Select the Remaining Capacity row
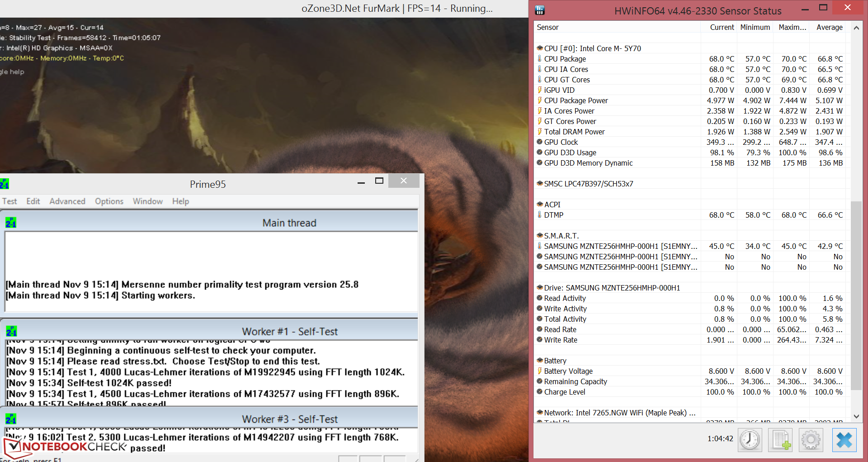 [690, 381]
